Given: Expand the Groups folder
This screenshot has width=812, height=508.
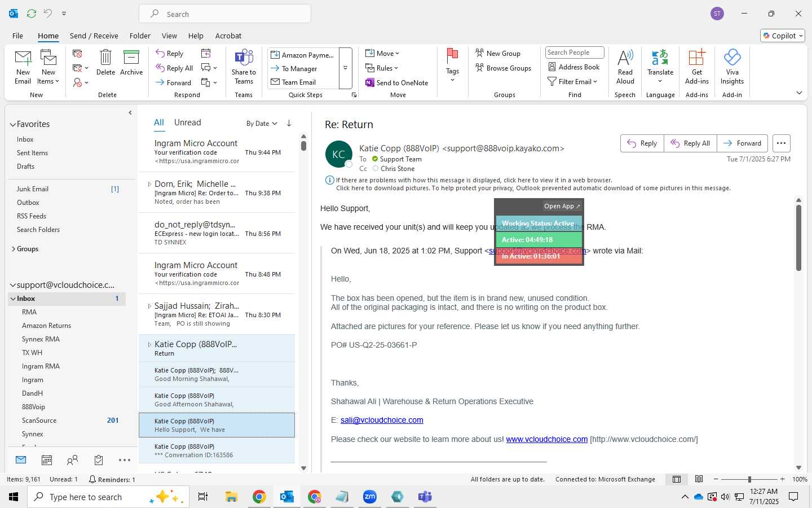Looking at the screenshot, I should coord(14,249).
